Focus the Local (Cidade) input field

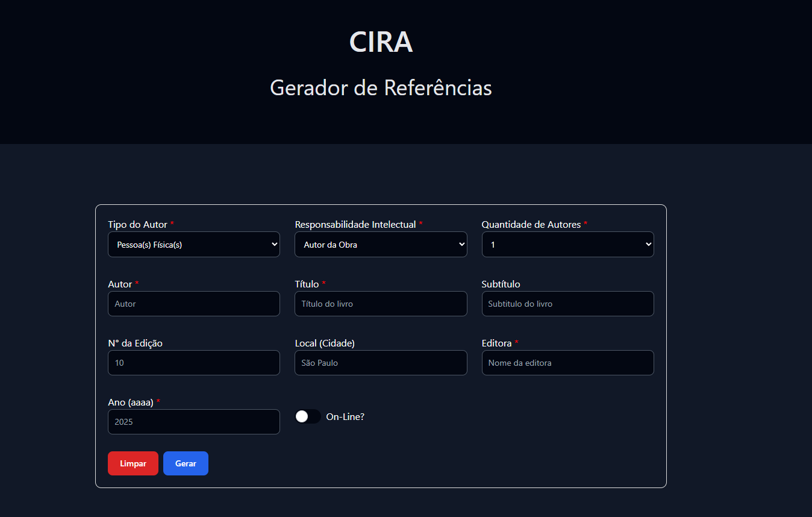tap(381, 363)
